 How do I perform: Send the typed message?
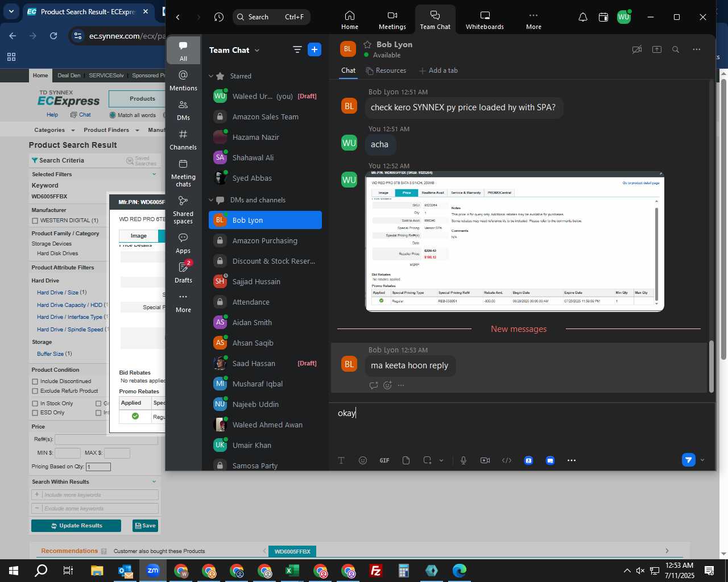pyautogui.click(x=689, y=460)
